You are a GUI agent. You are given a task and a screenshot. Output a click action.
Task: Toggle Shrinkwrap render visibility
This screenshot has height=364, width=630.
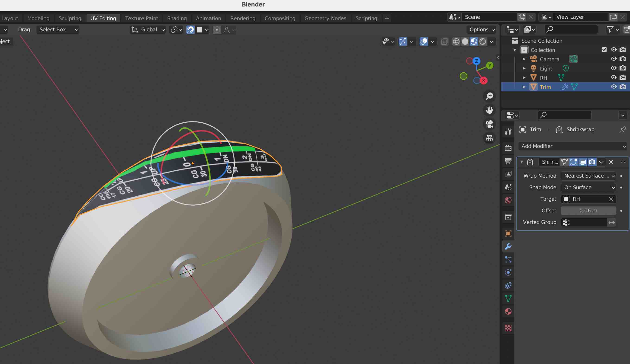[x=592, y=162]
